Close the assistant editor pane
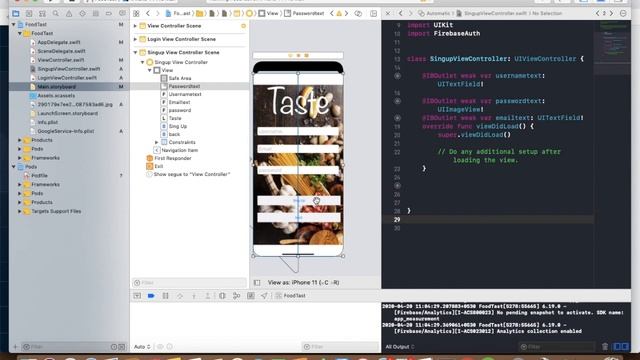This screenshot has width=640, height=360. [388, 13]
